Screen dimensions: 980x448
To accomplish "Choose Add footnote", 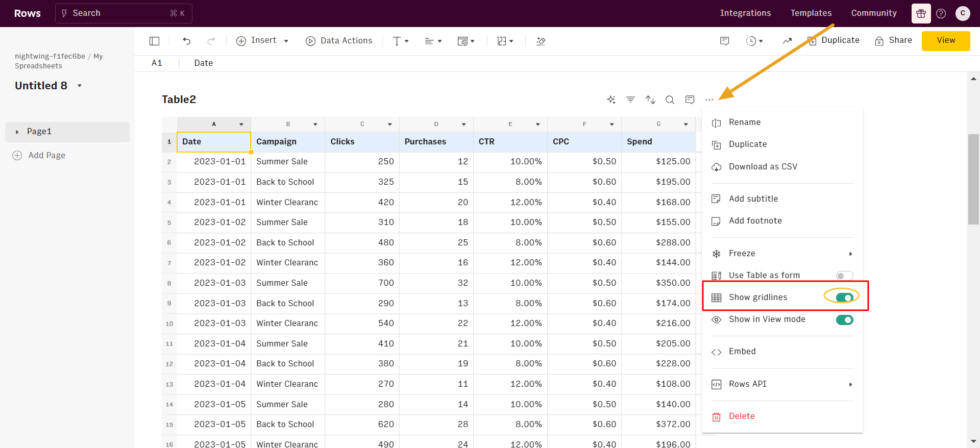I will pos(782,221).
